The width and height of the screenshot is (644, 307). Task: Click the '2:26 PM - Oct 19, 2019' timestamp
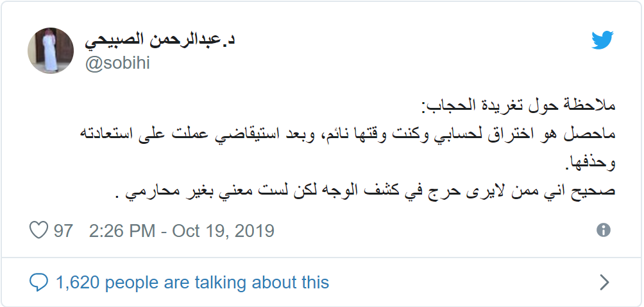(182, 231)
